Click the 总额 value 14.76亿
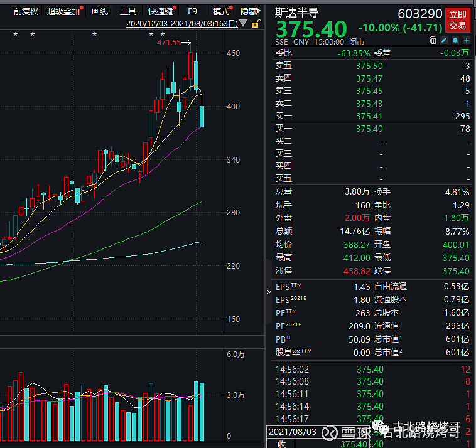476x448 pixels. [x=355, y=231]
